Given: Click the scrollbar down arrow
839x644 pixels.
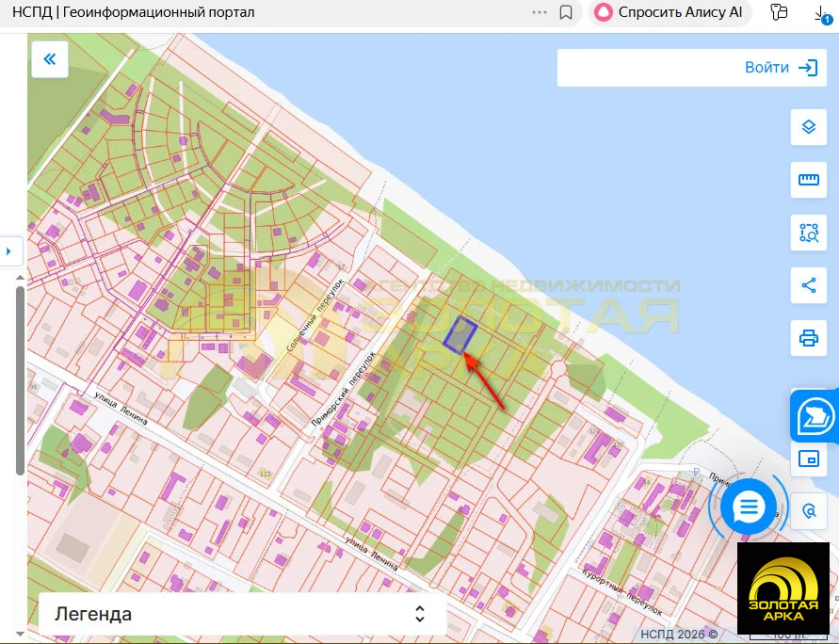Looking at the screenshot, I should 20,634.
